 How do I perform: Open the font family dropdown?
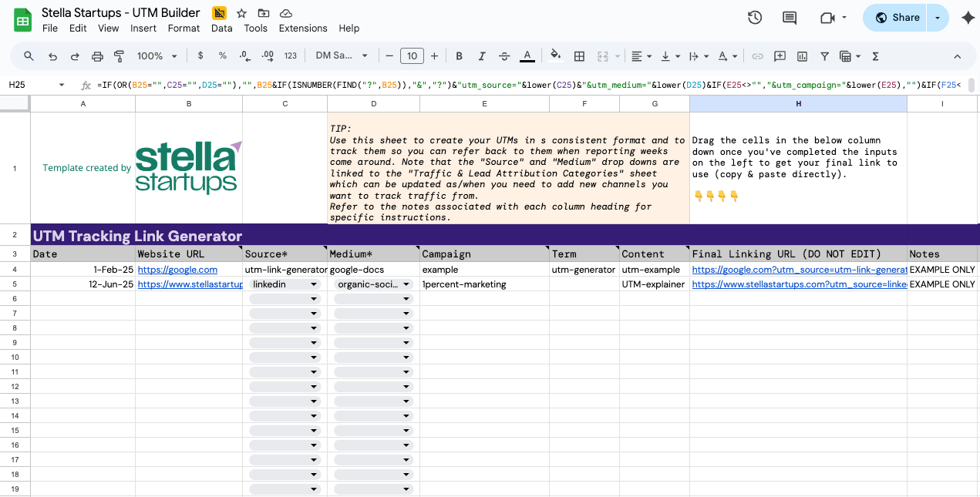(x=342, y=56)
